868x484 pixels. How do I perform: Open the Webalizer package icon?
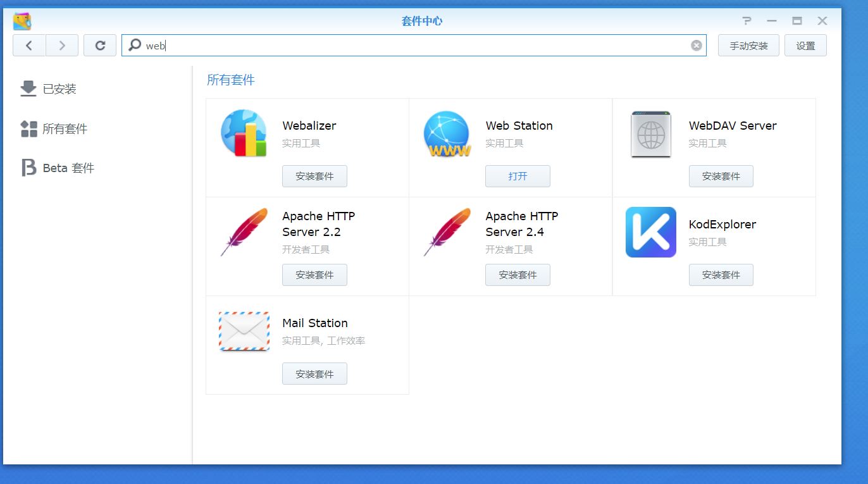click(x=244, y=133)
